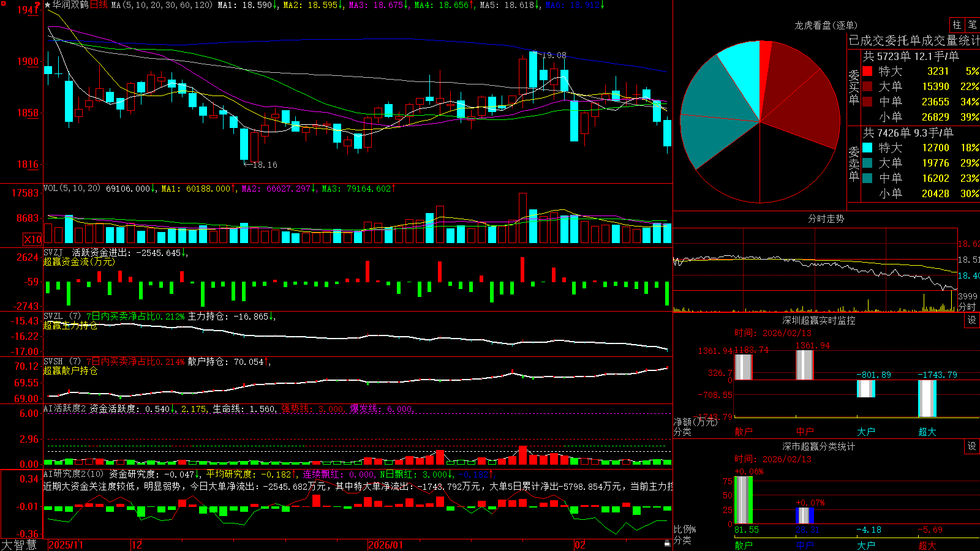Open 设 settings for 深圳超赢实时监控
This screenshot has width=980, height=551.
click(x=971, y=320)
